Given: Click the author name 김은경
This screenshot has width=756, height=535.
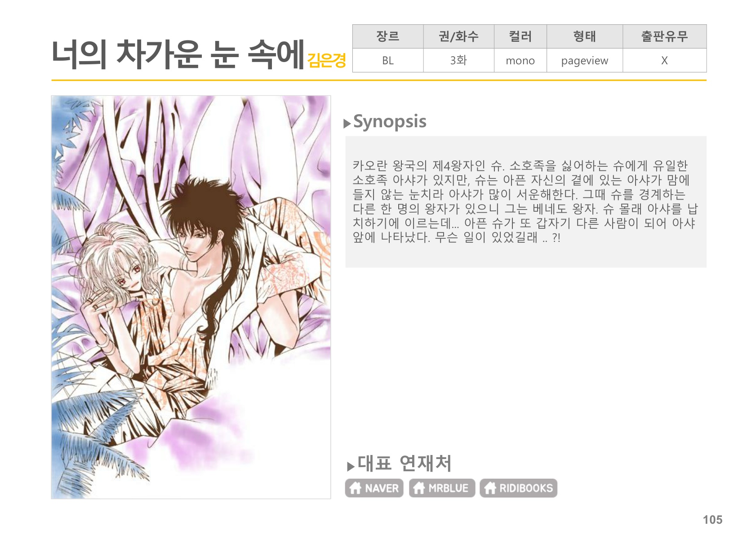Looking at the screenshot, I should pyautogui.click(x=326, y=60).
